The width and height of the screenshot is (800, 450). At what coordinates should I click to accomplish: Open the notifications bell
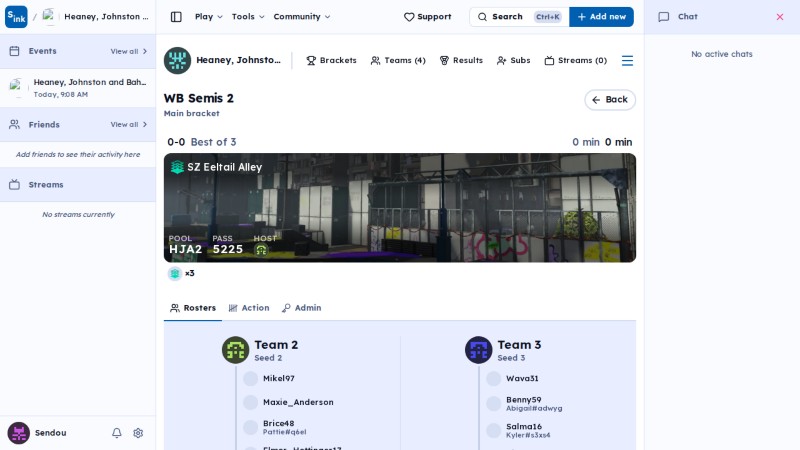click(x=117, y=433)
